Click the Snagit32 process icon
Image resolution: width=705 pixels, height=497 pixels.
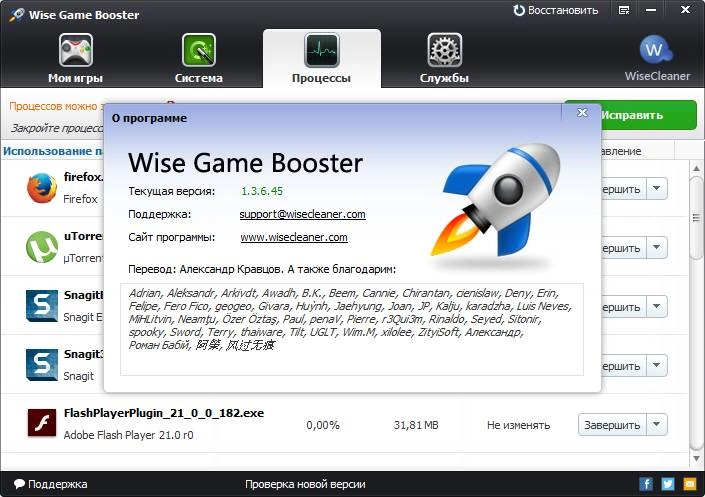(42, 365)
